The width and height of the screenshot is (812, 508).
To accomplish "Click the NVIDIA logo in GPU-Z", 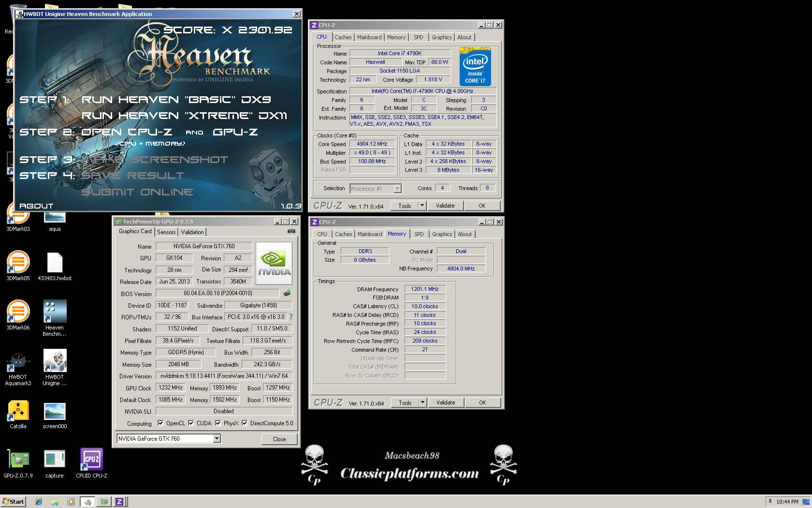I will click(274, 263).
